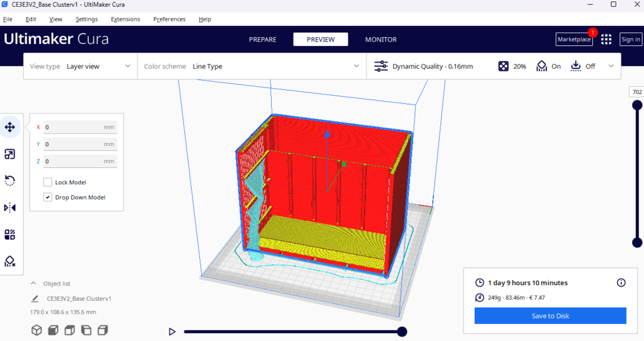This screenshot has width=644, height=341.
Task: Select the Mirror tool
Action: pyautogui.click(x=10, y=208)
